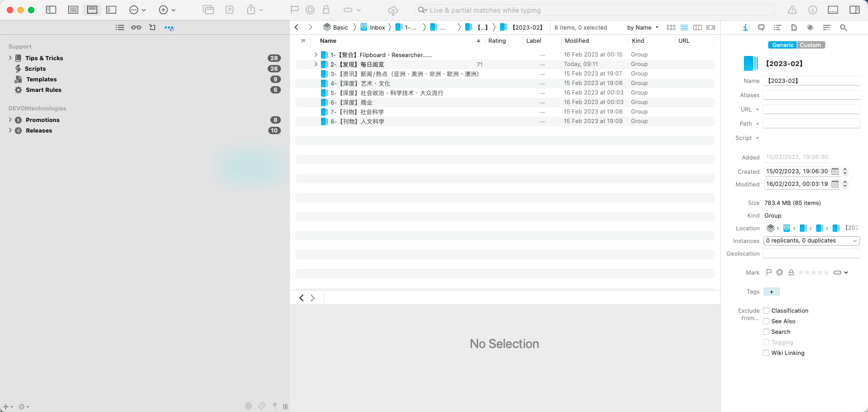Show reading list glasses icon in sidebar
The width and height of the screenshot is (868, 412).
(x=136, y=27)
